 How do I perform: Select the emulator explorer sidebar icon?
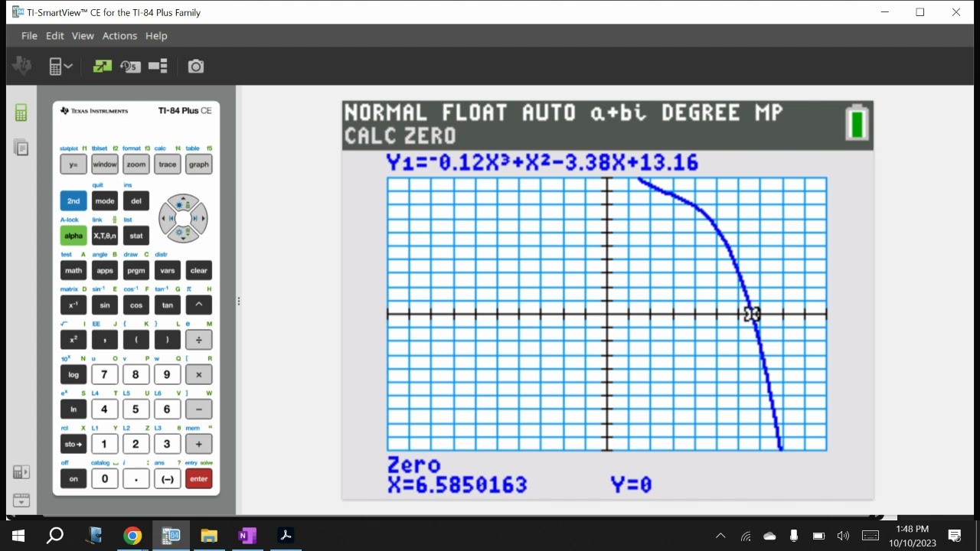(21, 148)
